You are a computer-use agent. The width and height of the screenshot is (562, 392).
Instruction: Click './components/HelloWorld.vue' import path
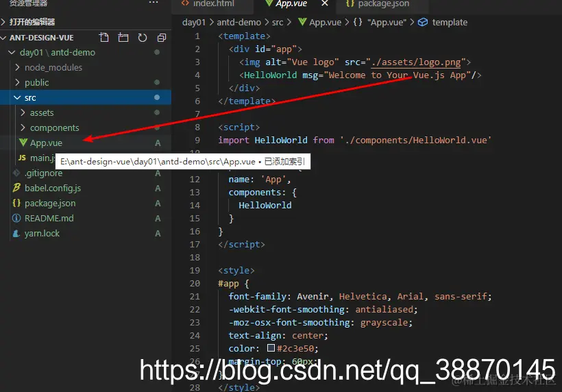pyautogui.click(x=415, y=140)
